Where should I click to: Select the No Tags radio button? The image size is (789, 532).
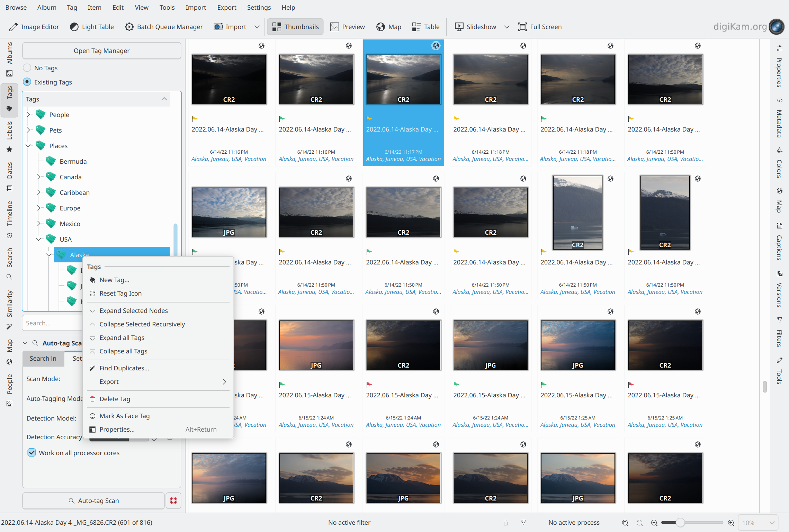27,68
